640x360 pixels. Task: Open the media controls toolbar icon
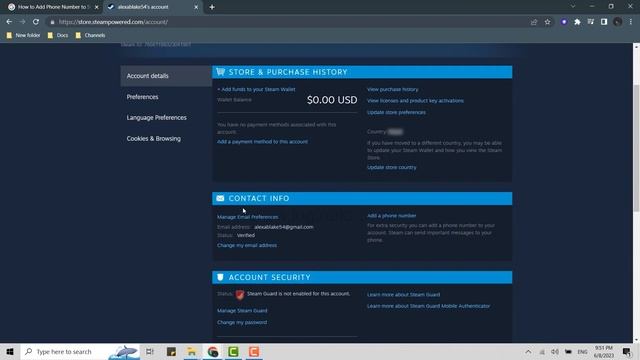[x=591, y=22]
